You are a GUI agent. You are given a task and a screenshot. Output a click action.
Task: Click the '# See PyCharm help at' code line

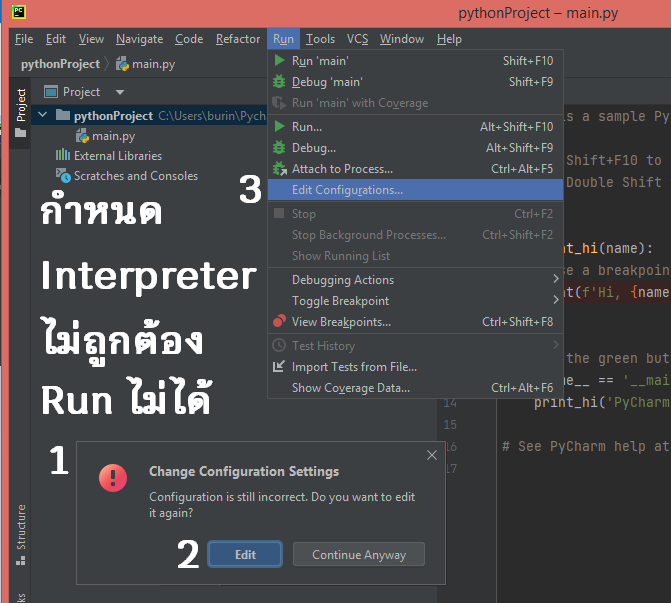click(586, 446)
